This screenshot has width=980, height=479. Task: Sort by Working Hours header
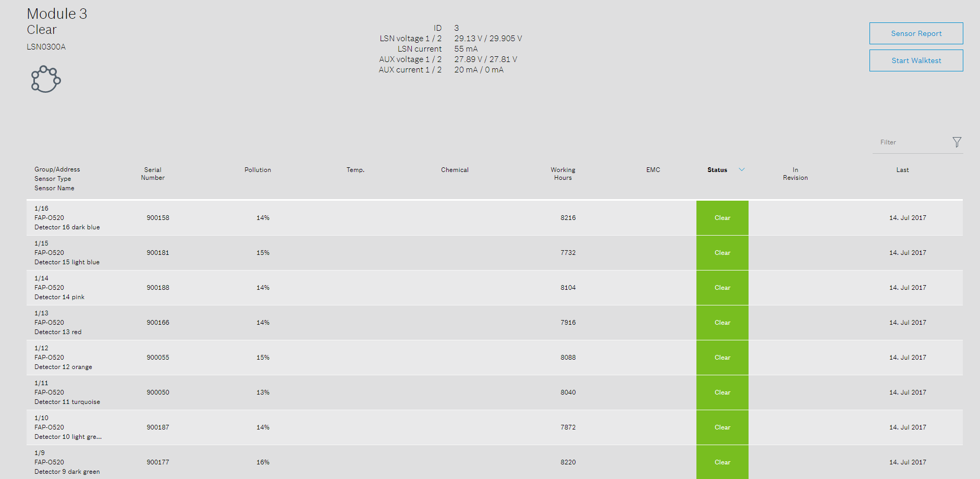point(562,174)
